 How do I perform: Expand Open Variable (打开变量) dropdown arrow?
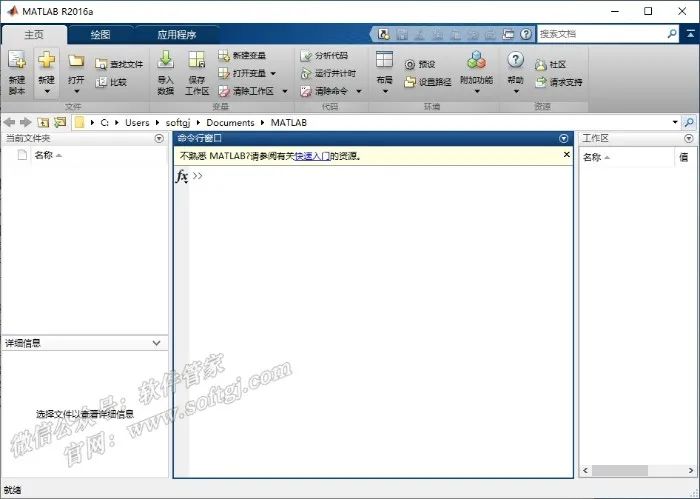click(273, 73)
